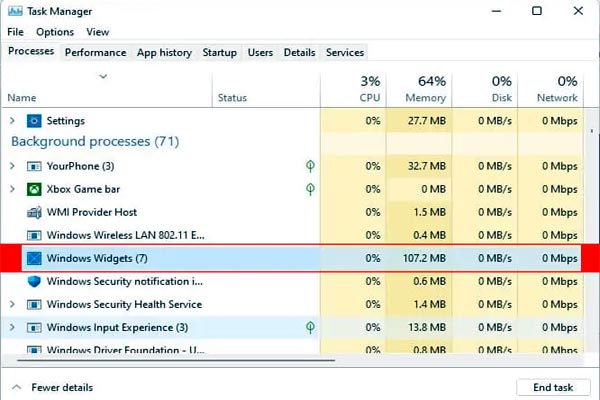Expand the Windows Security Health Service row

[x=12, y=304]
